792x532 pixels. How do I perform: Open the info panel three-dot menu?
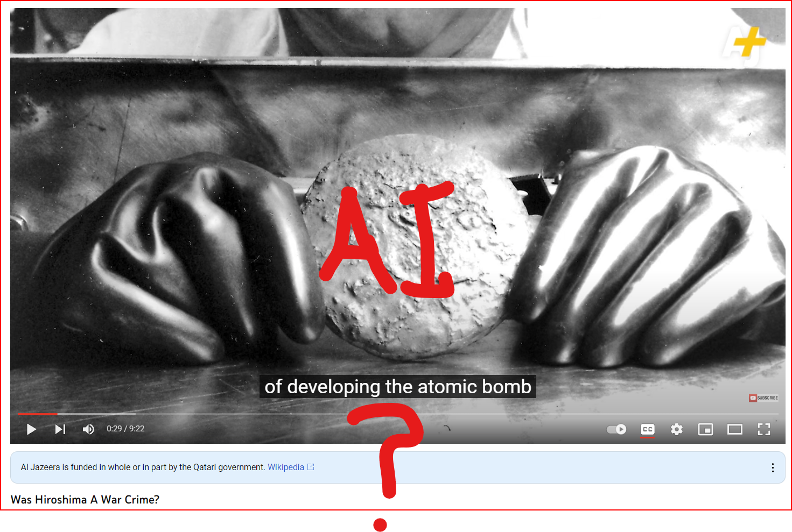point(773,468)
